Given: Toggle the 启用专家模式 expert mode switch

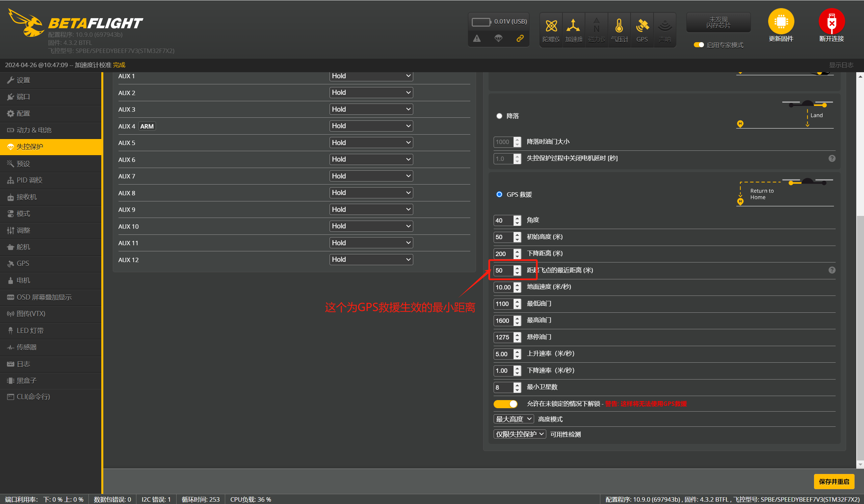Looking at the screenshot, I should click(x=699, y=45).
